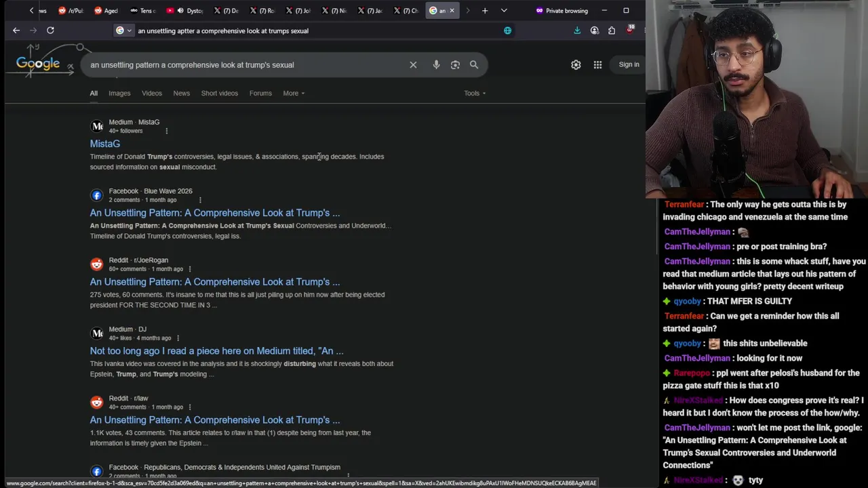This screenshot has width=868, height=488.
Task: Open the three-dot menu for r/JoeRogan result
Action: [x=189, y=269]
